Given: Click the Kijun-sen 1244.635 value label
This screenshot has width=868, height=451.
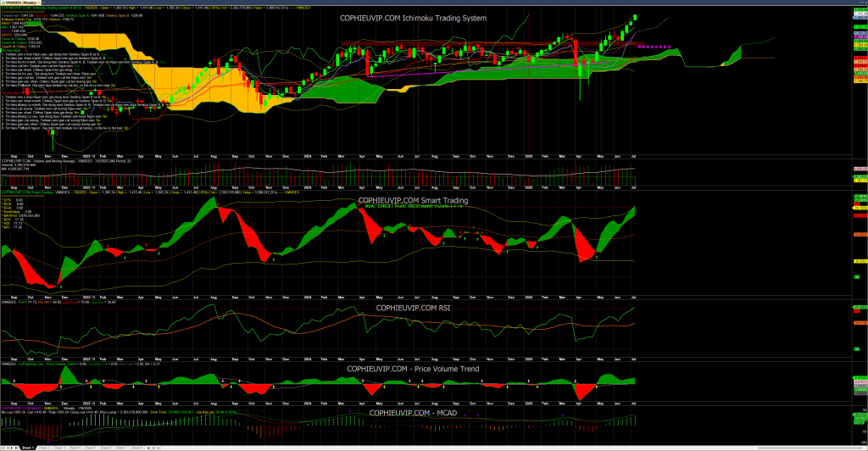Looking at the screenshot, I should 49,15.
